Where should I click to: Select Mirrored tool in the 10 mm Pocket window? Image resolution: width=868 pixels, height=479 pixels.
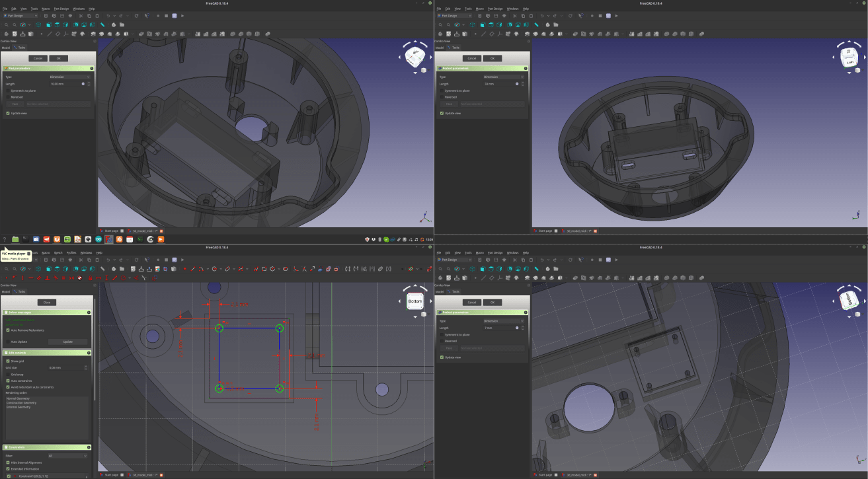click(x=631, y=34)
